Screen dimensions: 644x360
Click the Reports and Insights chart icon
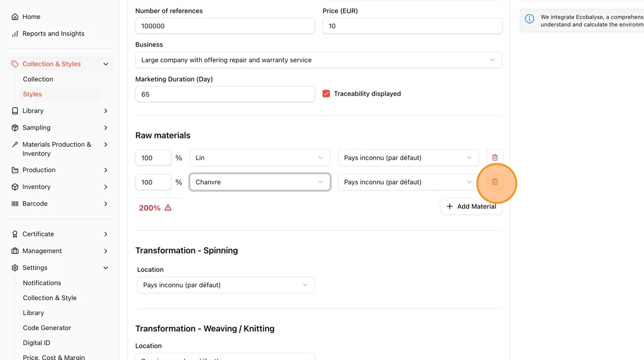click(15, 34)
